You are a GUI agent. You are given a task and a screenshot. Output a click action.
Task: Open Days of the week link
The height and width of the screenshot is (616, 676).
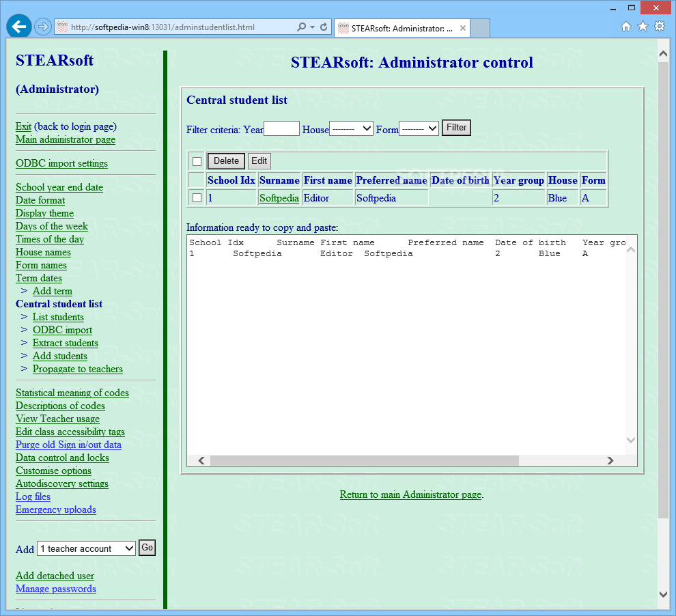click(52, 226)
